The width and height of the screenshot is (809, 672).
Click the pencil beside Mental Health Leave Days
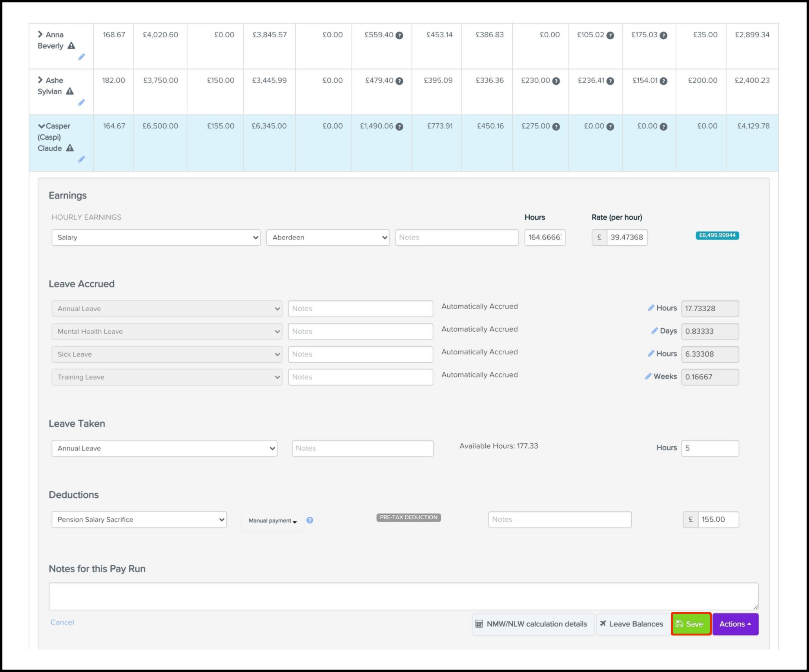tap(654, 331)
